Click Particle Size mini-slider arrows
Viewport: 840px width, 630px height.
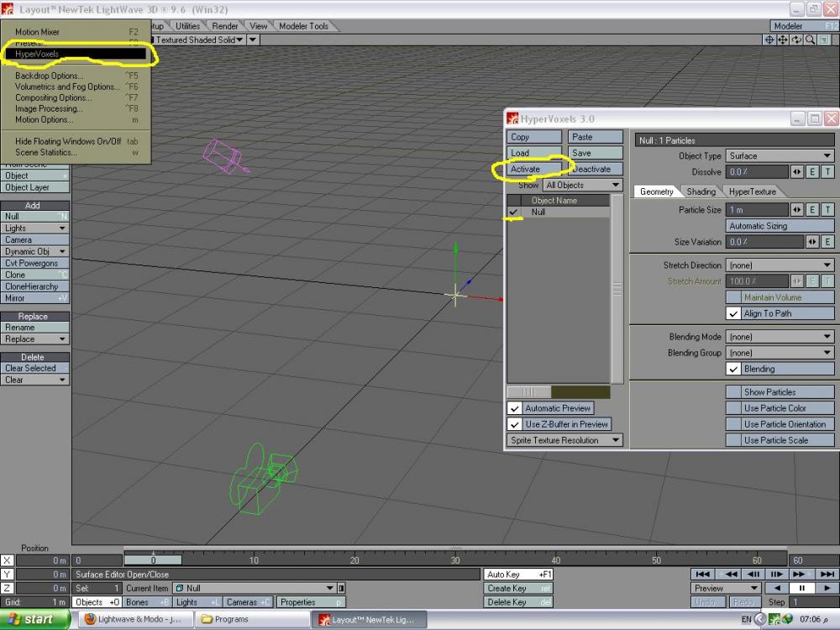coord(796,209)
